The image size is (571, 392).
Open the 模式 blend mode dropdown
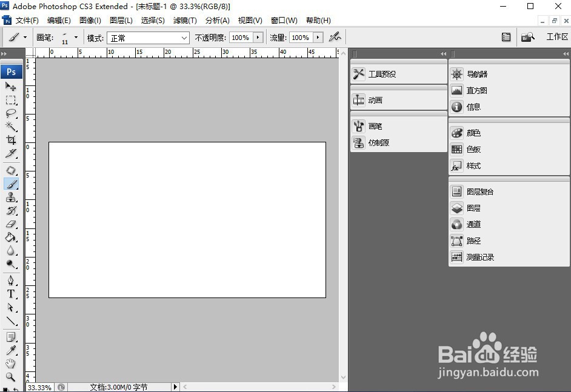(149, 38)
